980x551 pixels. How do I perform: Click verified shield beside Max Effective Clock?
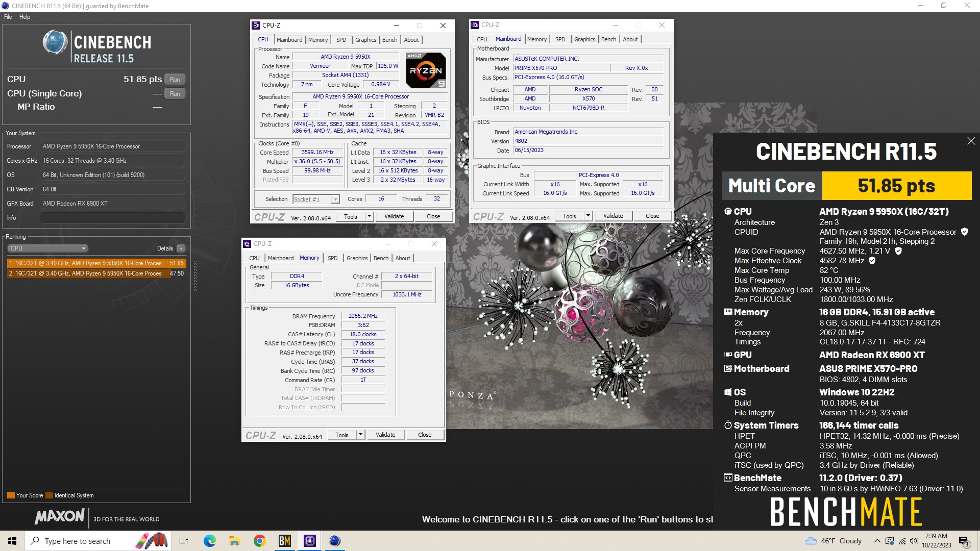(x=872, y=260)
